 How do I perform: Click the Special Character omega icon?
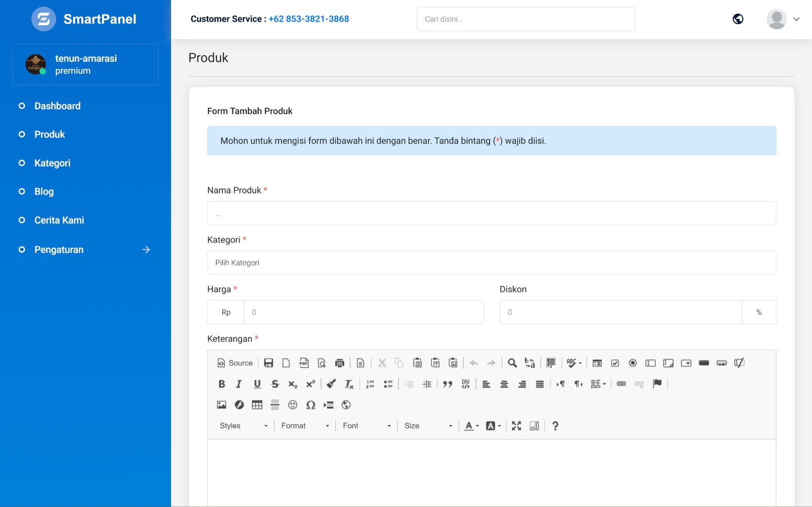(x=311, y=405)
